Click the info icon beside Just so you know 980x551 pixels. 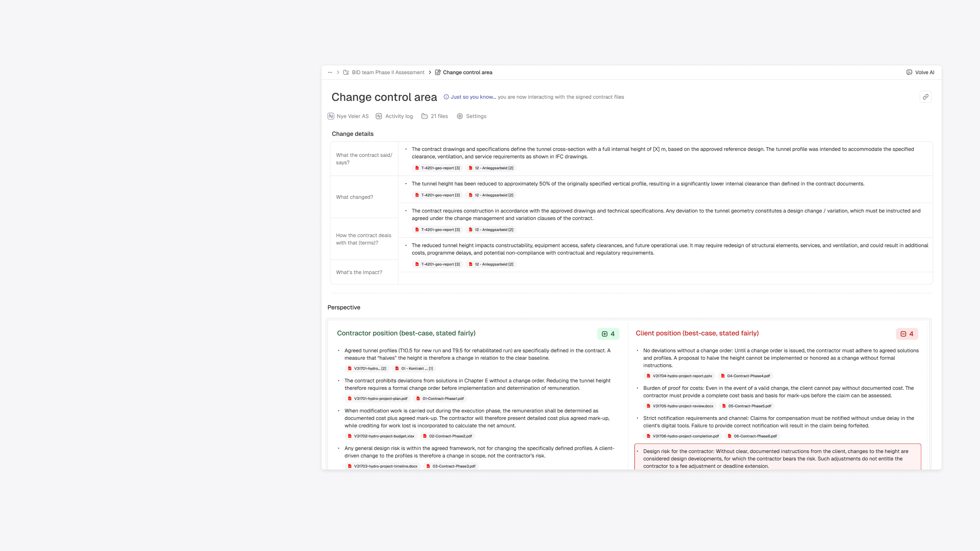(x=446, y=97)
